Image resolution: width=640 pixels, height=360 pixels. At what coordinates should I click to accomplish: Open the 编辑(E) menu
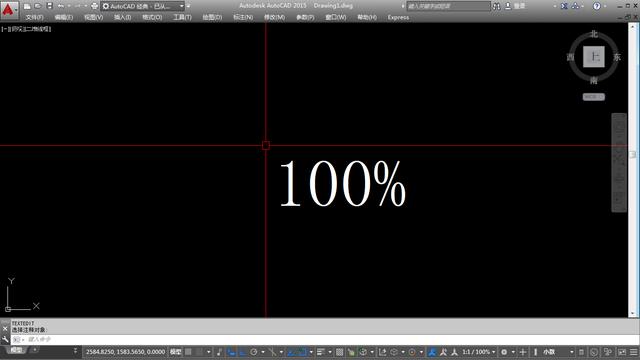(x=64, y=18)
